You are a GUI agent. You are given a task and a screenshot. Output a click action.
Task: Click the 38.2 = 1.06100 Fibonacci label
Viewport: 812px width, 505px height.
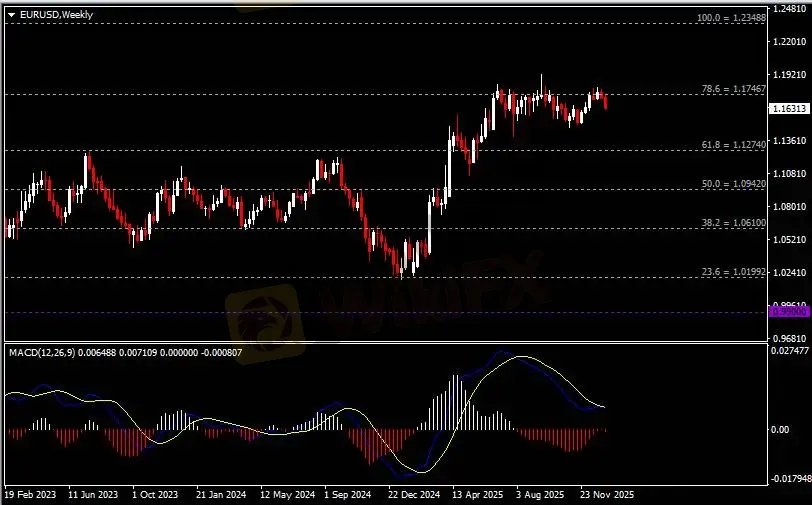coord(734,223)
